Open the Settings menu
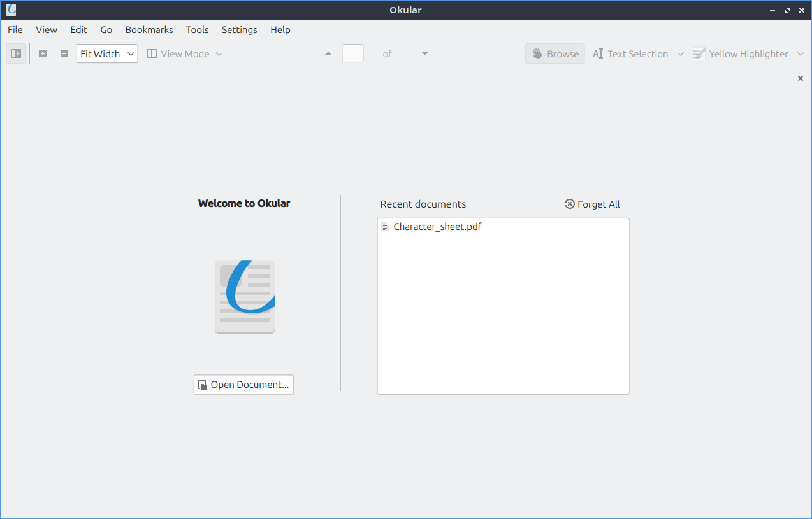The height and width of the screenshot is (519, 812). [x=239, y=30]
